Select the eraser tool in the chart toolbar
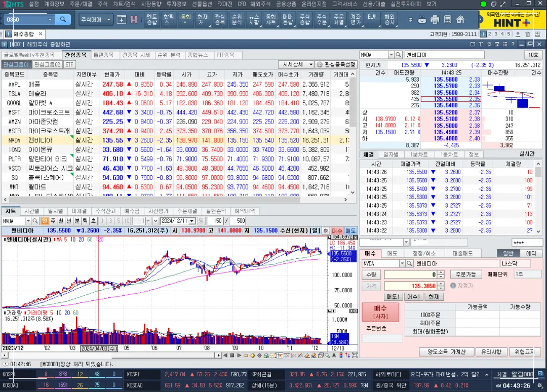The width and height of the screenshot is (547, 392). click(307, 356)
